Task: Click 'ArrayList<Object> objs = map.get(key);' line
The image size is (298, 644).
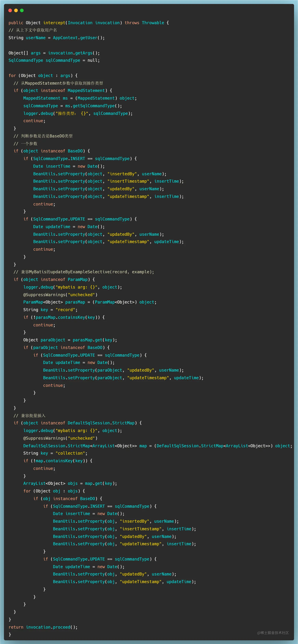Action: [70, 484]
